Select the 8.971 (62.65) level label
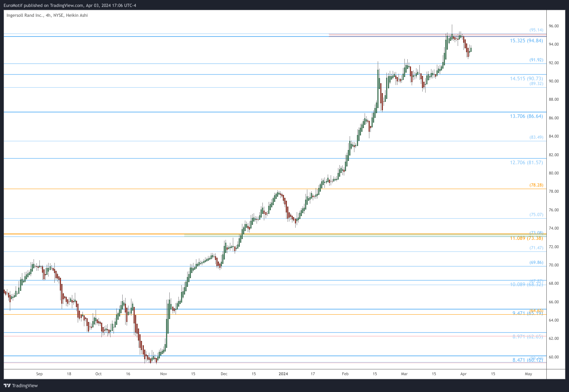Viewport: 569px width, 392px height. tap(527, 337)
